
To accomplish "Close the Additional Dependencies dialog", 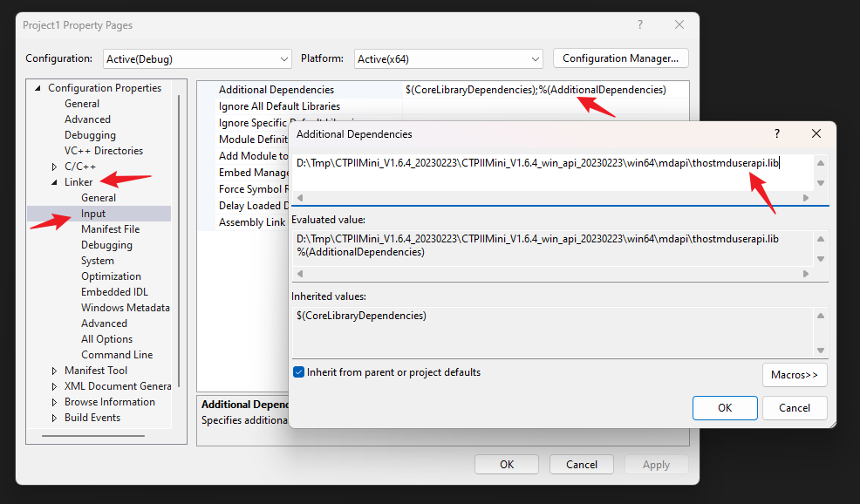I will coord(816,133).
